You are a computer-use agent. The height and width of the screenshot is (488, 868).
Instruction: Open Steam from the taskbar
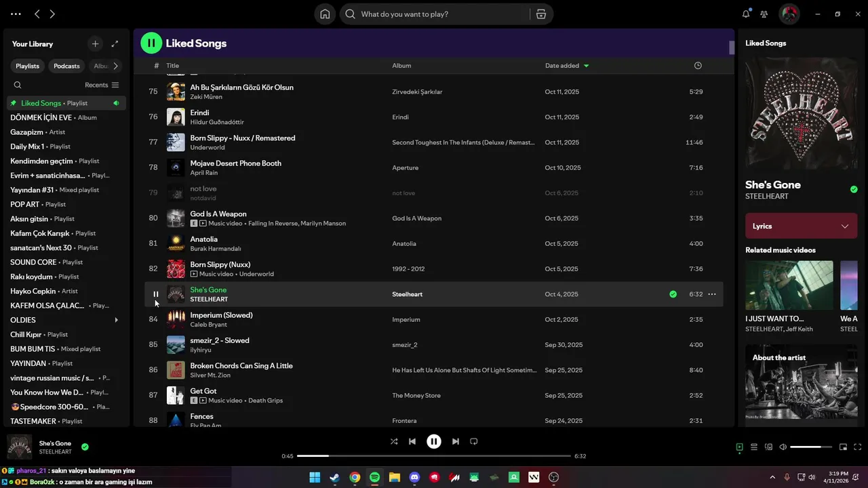pos(335,477)
